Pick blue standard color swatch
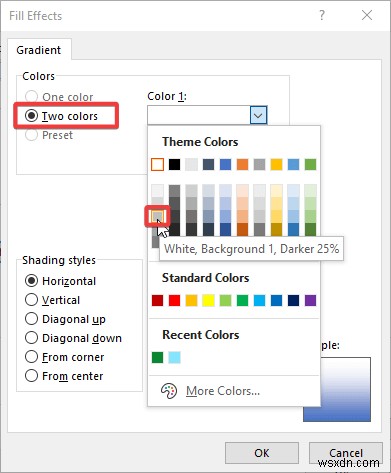 (276, 300)
